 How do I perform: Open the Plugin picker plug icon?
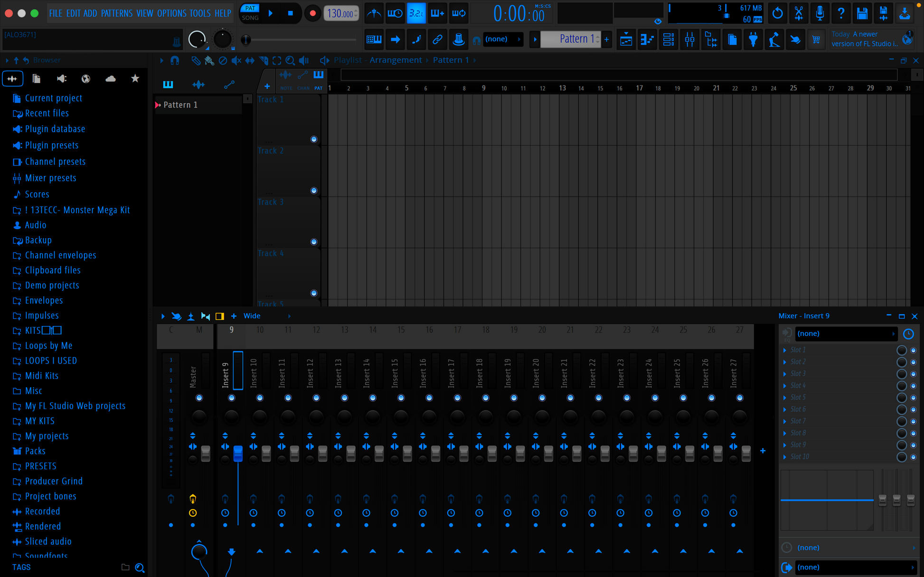pos(753,39)
